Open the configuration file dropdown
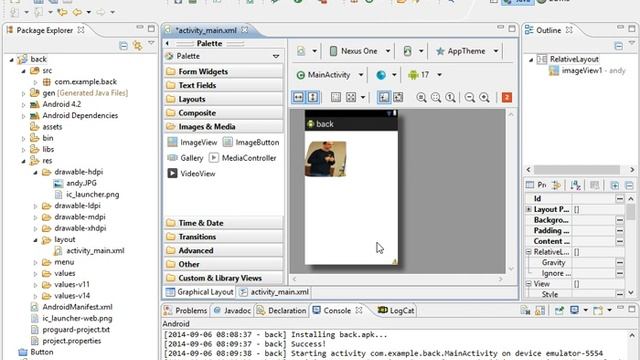The width and height of the screenshot is (640, 360). 307,51
